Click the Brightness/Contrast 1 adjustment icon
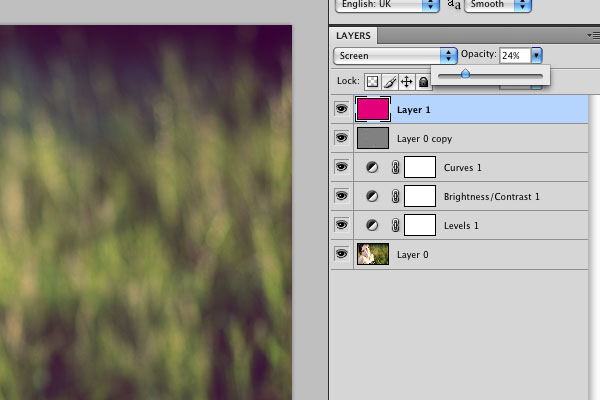Screen dimensions: 600x400 pos(372,197)
